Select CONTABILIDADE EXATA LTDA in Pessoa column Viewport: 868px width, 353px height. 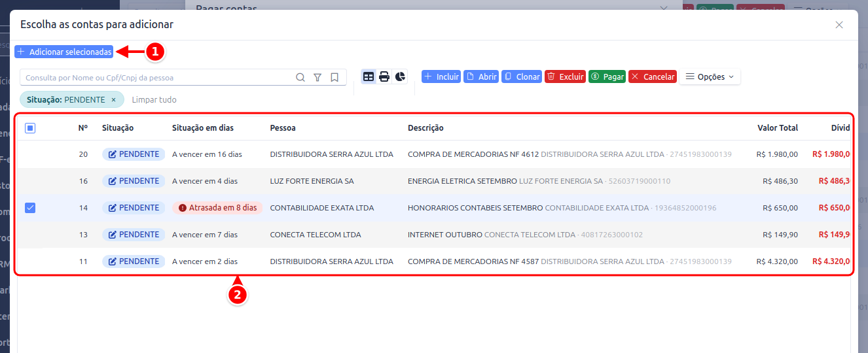tap(322, 208)
